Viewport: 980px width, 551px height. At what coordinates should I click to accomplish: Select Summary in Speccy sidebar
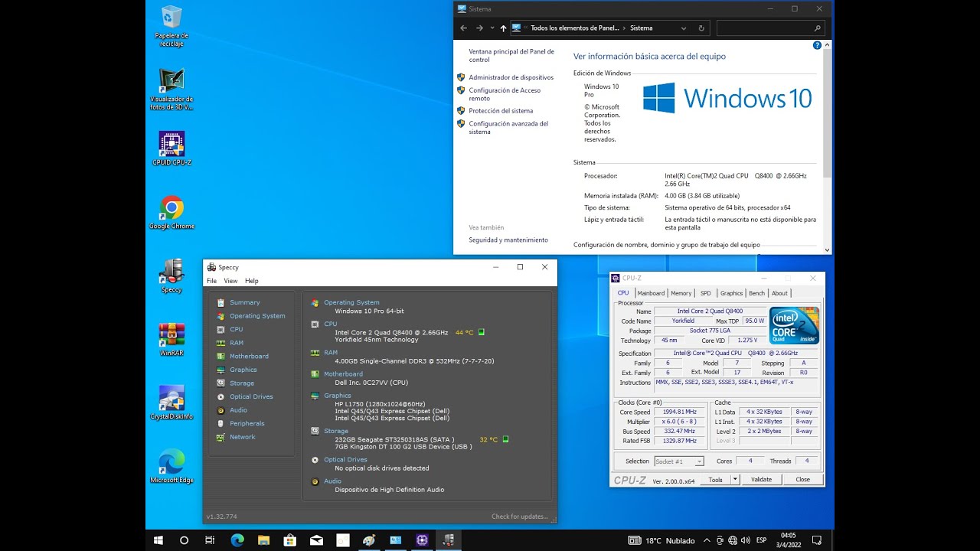pos(245,302)
